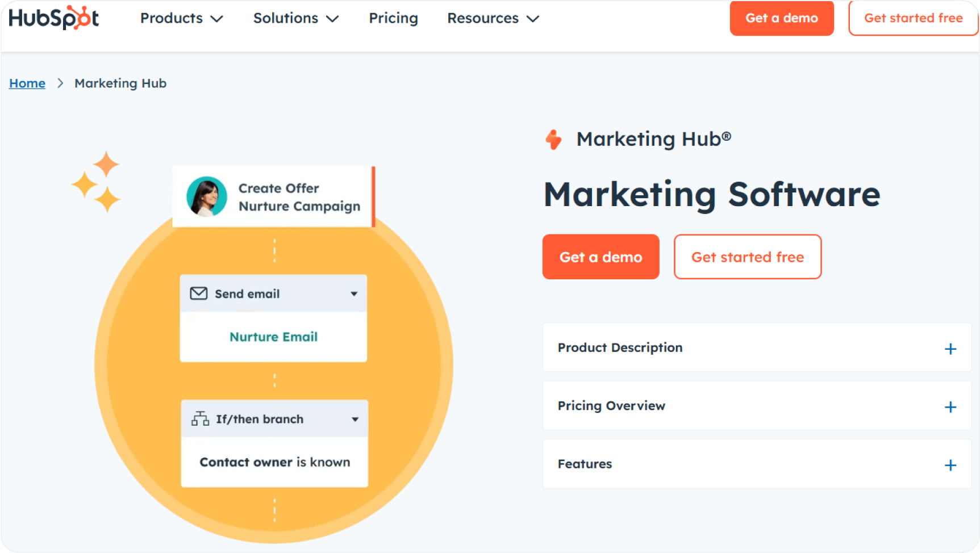The width and height of the screenshot is (980, 553).
Task: Expand the Products chevron arrow
Action: point(216,19)
